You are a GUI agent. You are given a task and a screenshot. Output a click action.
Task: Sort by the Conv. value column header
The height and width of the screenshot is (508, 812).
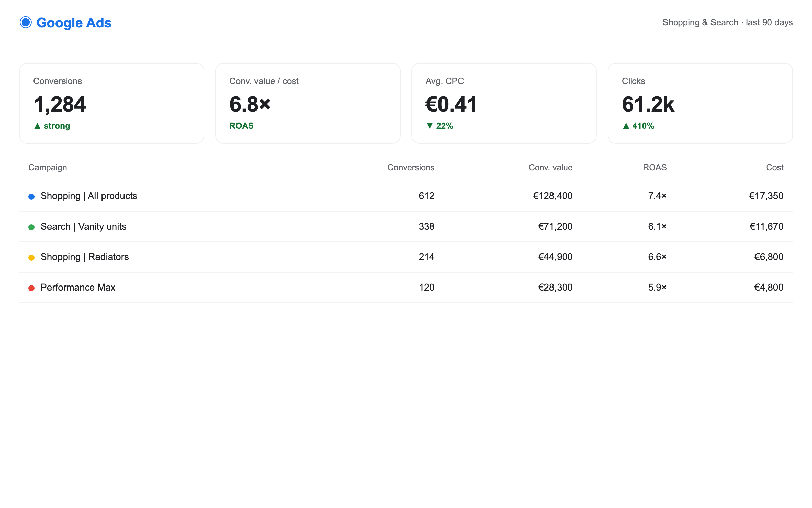(550, 167)
